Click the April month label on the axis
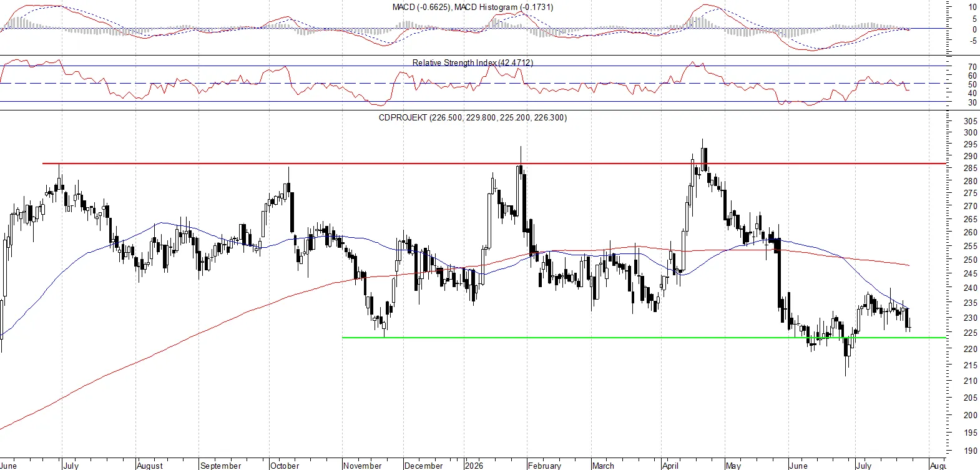This screenshot has width=980, height=470. pos(670,466)
